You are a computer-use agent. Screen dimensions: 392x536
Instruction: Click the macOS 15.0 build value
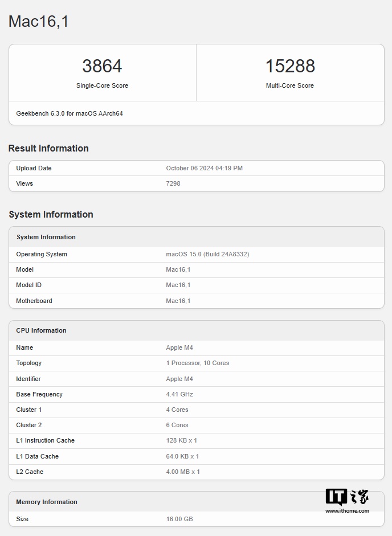pos(207,254)
